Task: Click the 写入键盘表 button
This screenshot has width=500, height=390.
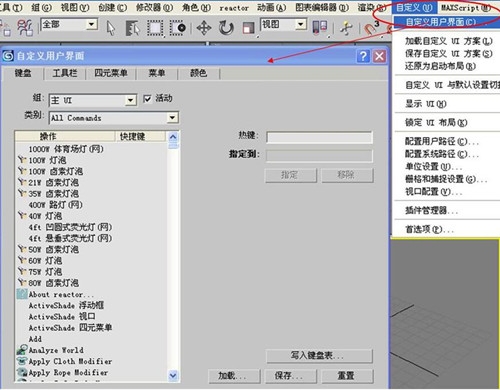Action: point(319,356)
